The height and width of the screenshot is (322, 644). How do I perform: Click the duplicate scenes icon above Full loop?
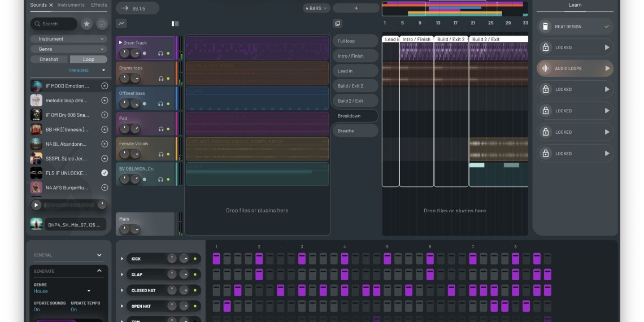[338, 24]
